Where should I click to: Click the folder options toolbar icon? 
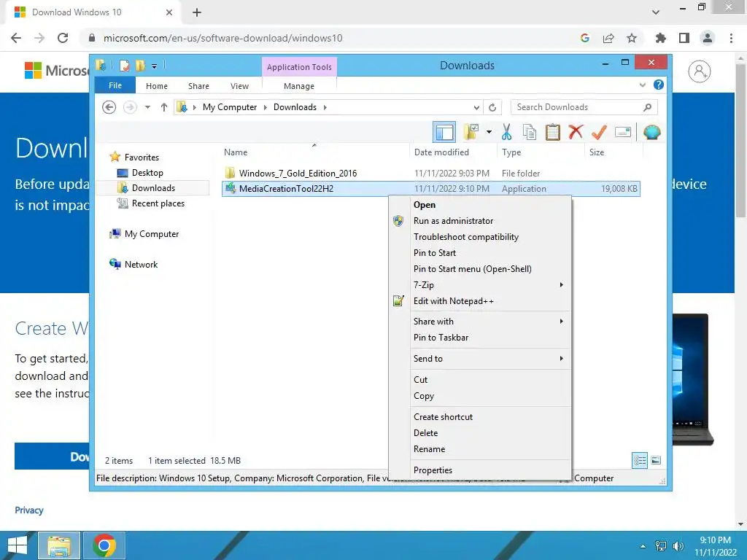pyautogui.click(x=472, y=132)
